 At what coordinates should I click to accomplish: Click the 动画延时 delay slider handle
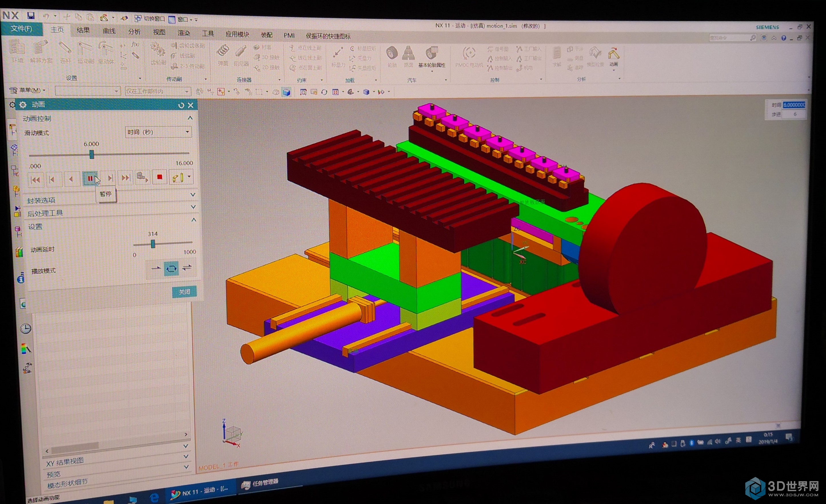point(153,244)
